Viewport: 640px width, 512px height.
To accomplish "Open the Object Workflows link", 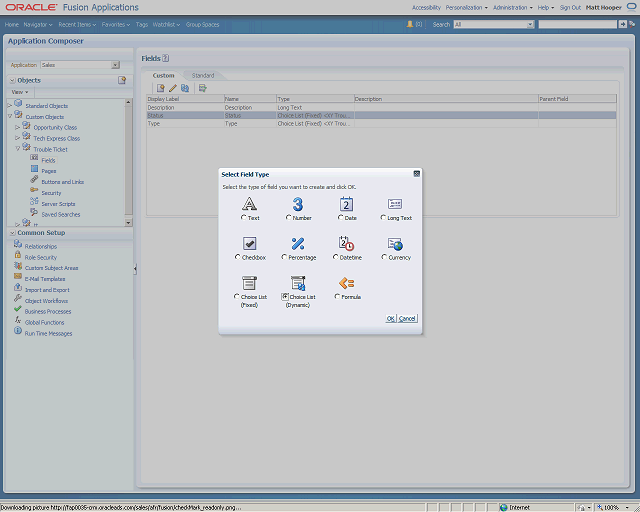I will tap(46, 301).
